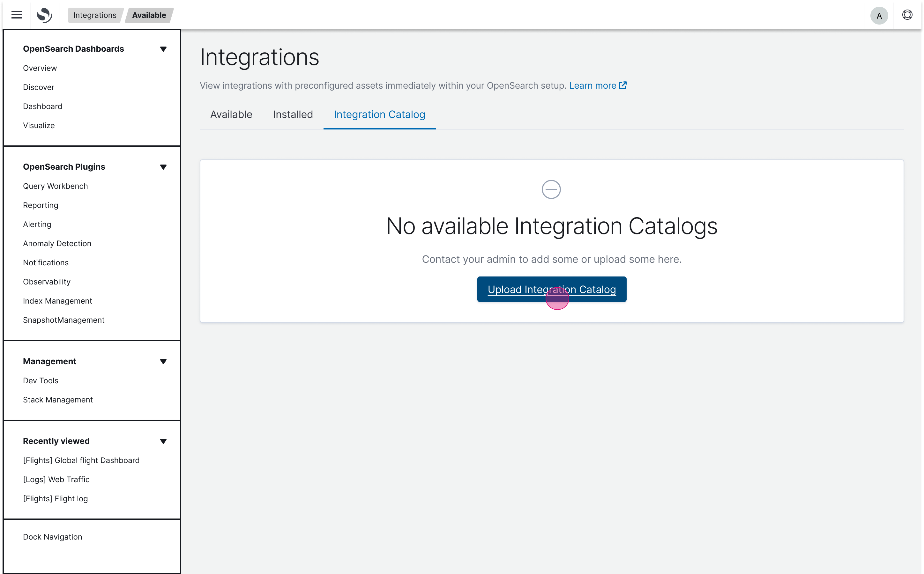The image size is (924, 574).
Task: Open the Learn more link
Action: coord(592,85)
